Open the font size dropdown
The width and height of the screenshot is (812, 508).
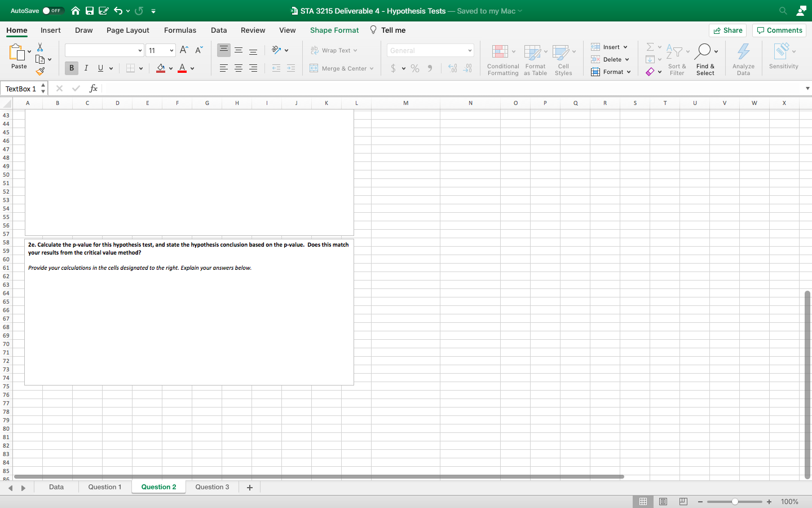click(x=171, y=51)
